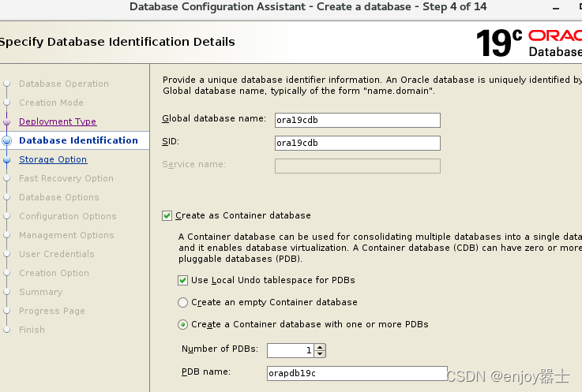Screen dimensions: 582x392
Task: Decrease Number of PDBs with down arrow
Action: pos(320,354)
